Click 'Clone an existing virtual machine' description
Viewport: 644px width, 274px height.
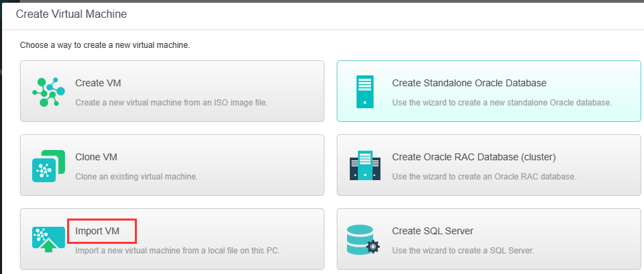point(136,177)
